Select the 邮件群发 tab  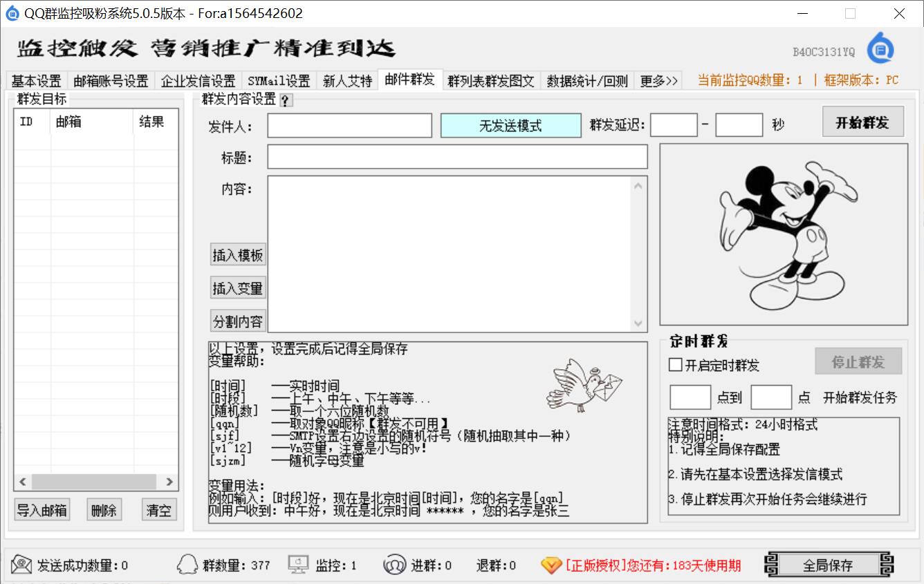410,79
